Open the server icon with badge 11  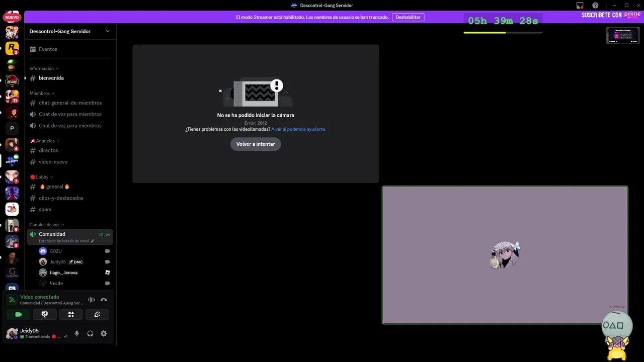tap(12, 96)
